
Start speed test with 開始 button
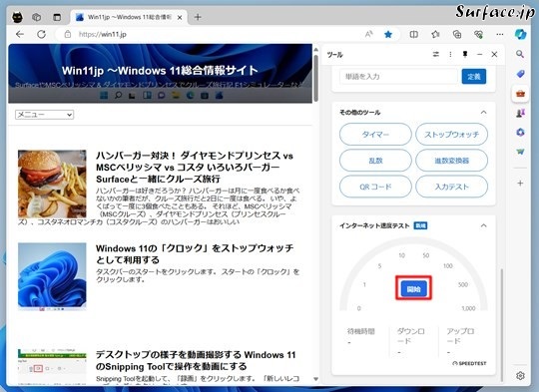click(x=413, y=289)
